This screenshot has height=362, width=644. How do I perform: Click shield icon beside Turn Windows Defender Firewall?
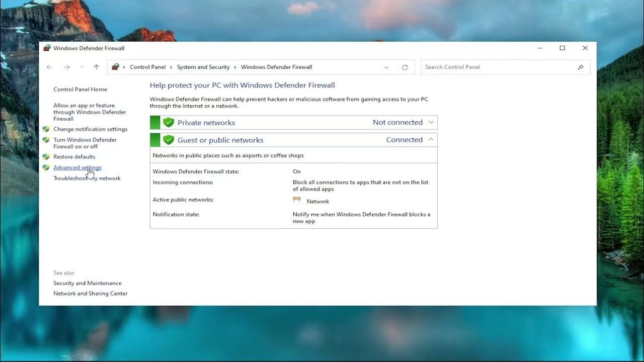tap(47, 139)
